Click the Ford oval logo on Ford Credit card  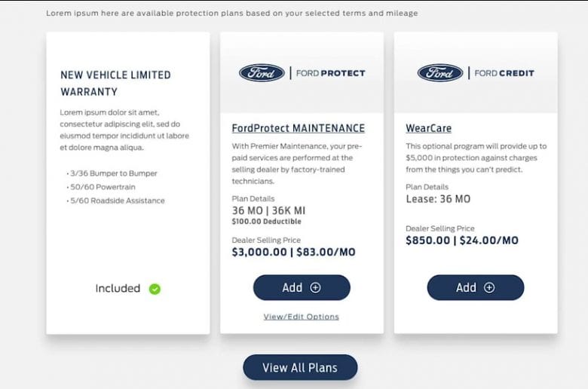pos(440,73)
